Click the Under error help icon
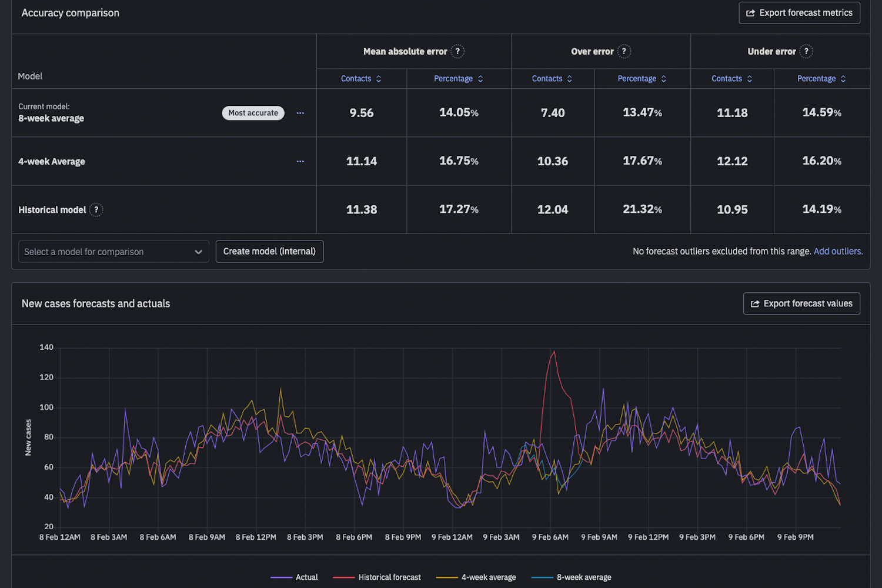Screen dimensions: 882x588 click(806, 52)
